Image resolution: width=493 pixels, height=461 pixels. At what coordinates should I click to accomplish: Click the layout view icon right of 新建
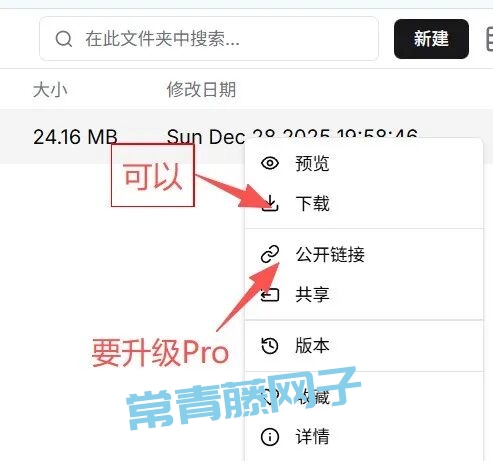(489, 39)
